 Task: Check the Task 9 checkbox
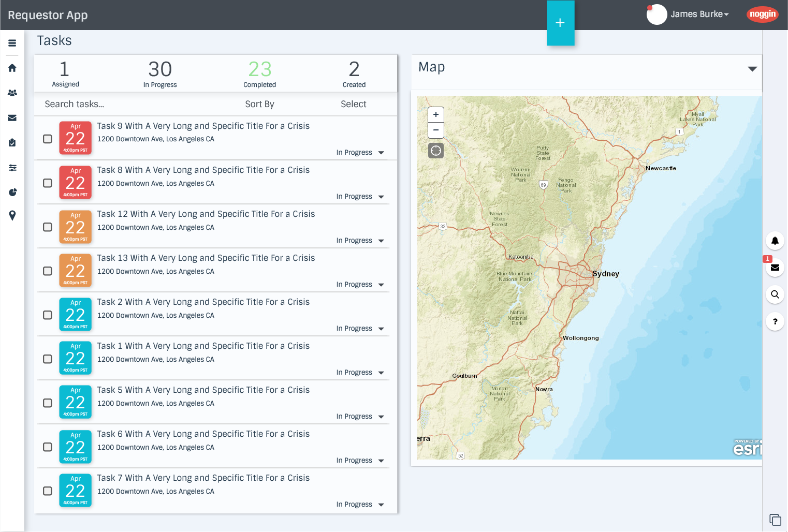(48, 139)
